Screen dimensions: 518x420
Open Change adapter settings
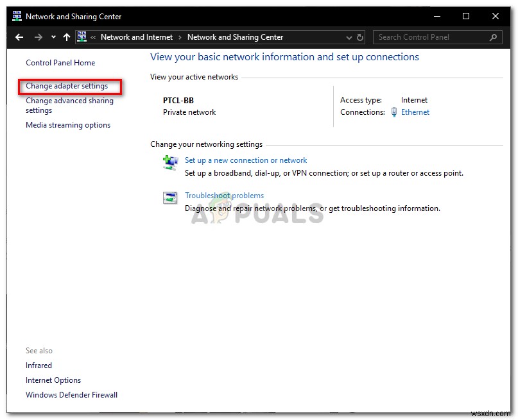67,86
